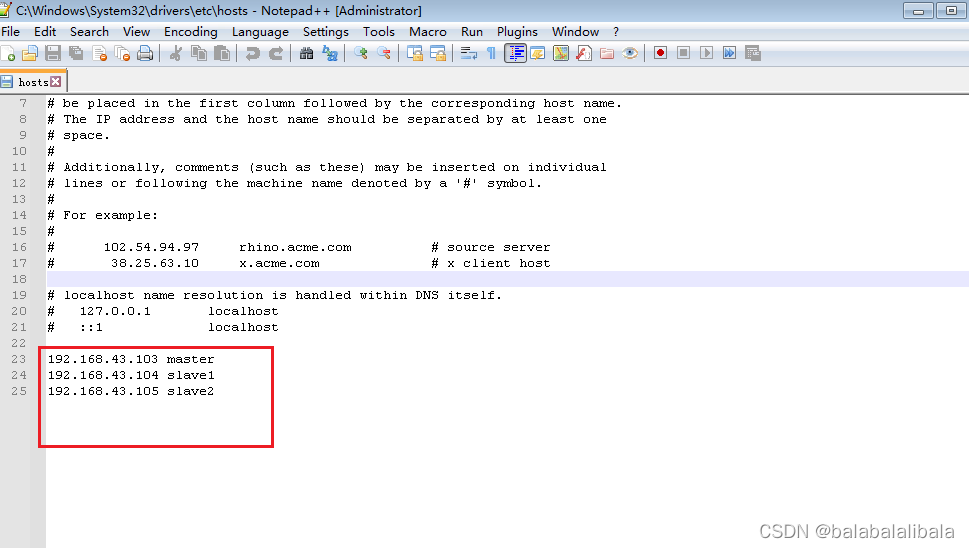This screenshot has height=548, width=969.
Task: Open the Encoding menu
Action: 190,32
